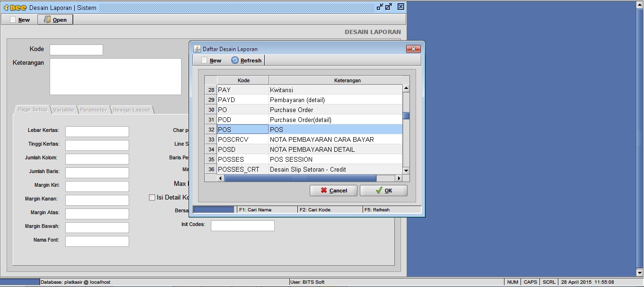Click the restore-down arrow icon of the internal window

coord(380,7)
